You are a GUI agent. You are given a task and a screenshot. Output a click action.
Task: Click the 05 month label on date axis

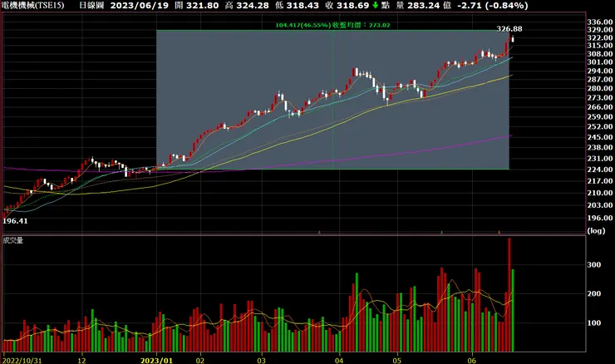pos(397,360)
